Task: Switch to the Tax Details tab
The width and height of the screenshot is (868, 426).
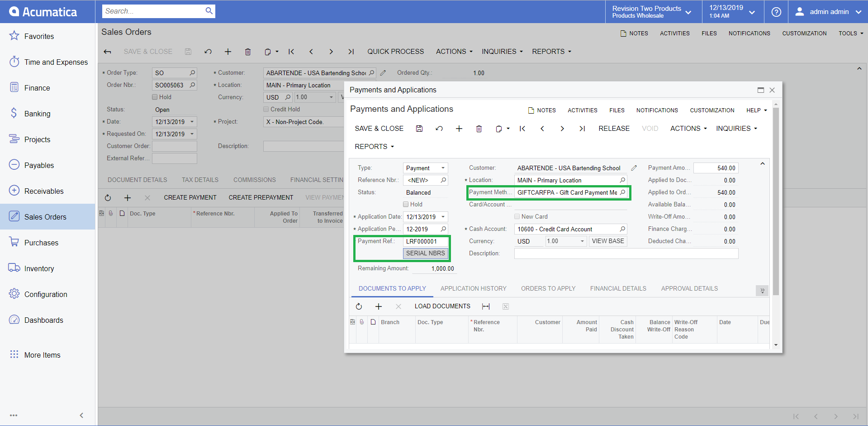Action: click(x=200, y=180)
